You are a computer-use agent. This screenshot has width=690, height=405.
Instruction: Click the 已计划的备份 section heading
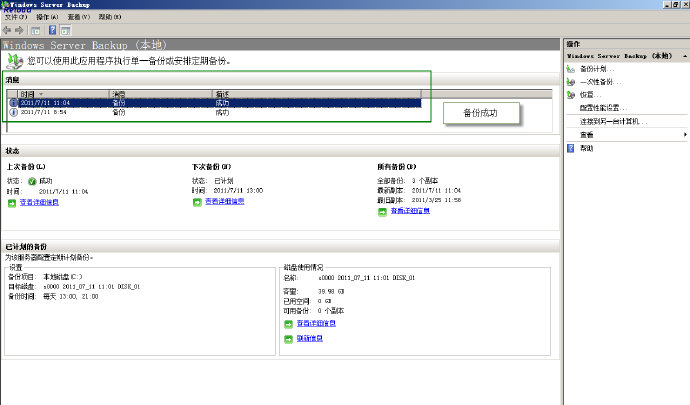point(26,247)
